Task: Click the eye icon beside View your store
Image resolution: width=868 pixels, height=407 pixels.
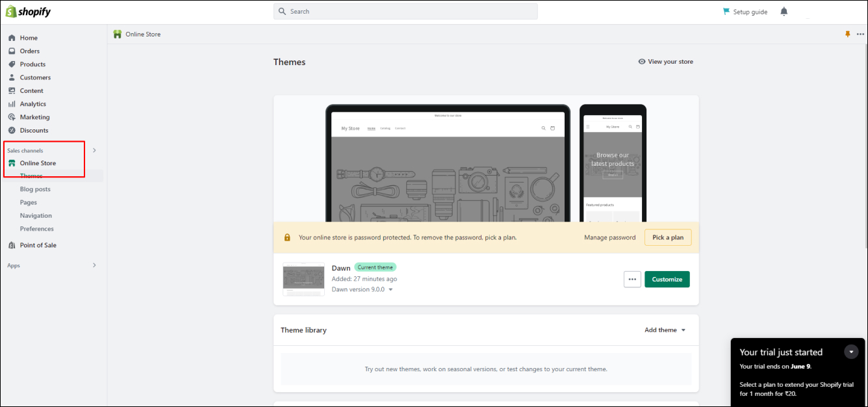Action: point(642,62)
